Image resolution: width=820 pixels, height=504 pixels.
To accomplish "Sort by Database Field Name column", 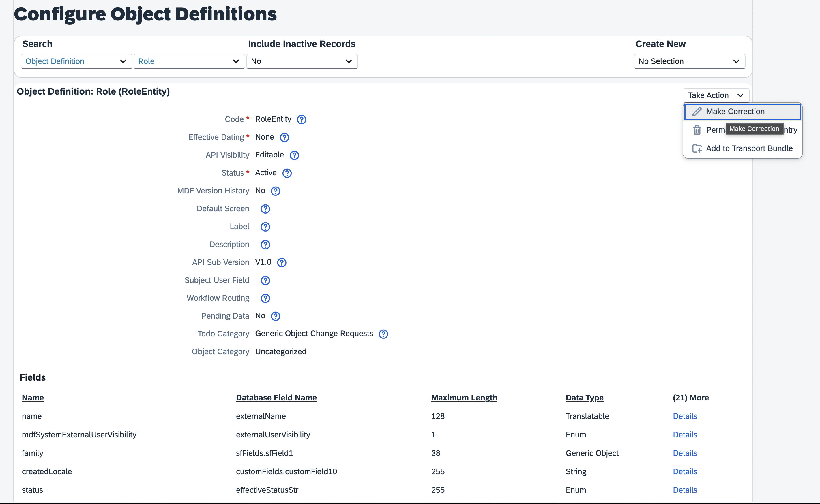I will click(x=276, y=397).
